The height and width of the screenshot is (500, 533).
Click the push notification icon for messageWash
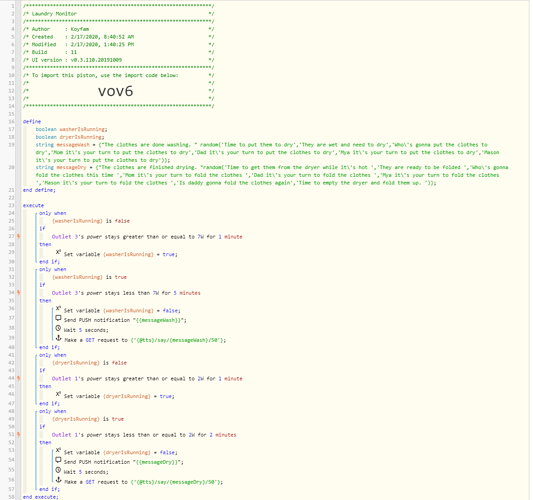(x=58, y=318)
